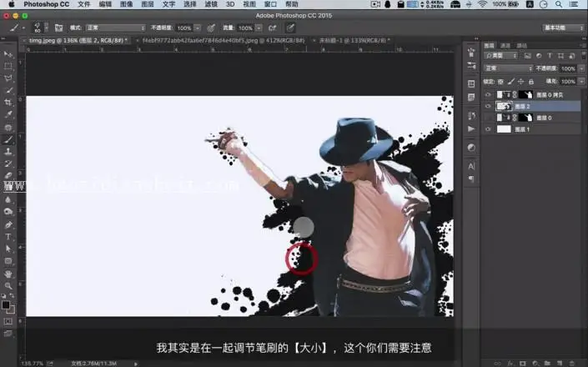The image size is (588, 367).
Task: Open layer fill slider arrow
Action: pos(581,81)
